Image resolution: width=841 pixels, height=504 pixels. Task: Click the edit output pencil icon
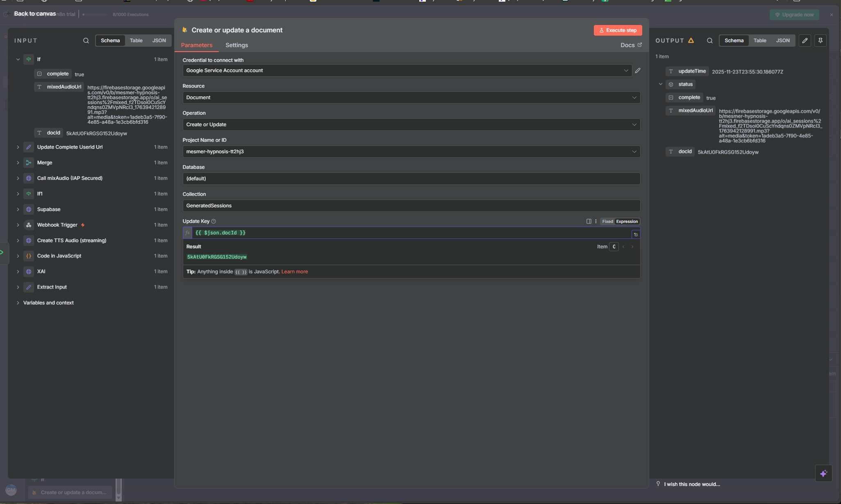[x=805, y=41]
